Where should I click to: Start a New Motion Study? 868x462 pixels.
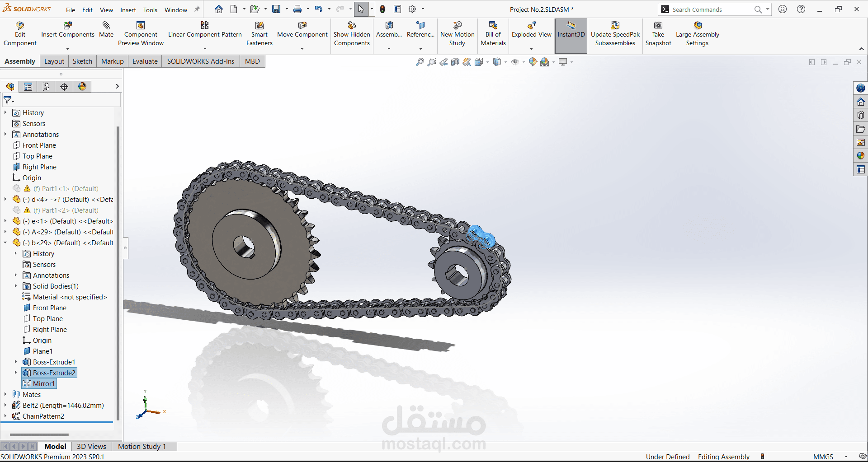pos(458,34)
